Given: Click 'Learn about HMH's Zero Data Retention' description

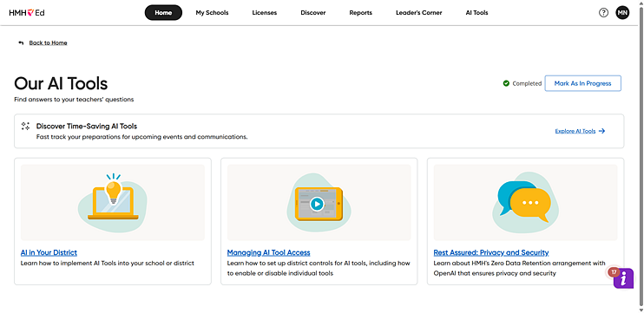Looking at the screenshot, I should click(520, 268).
